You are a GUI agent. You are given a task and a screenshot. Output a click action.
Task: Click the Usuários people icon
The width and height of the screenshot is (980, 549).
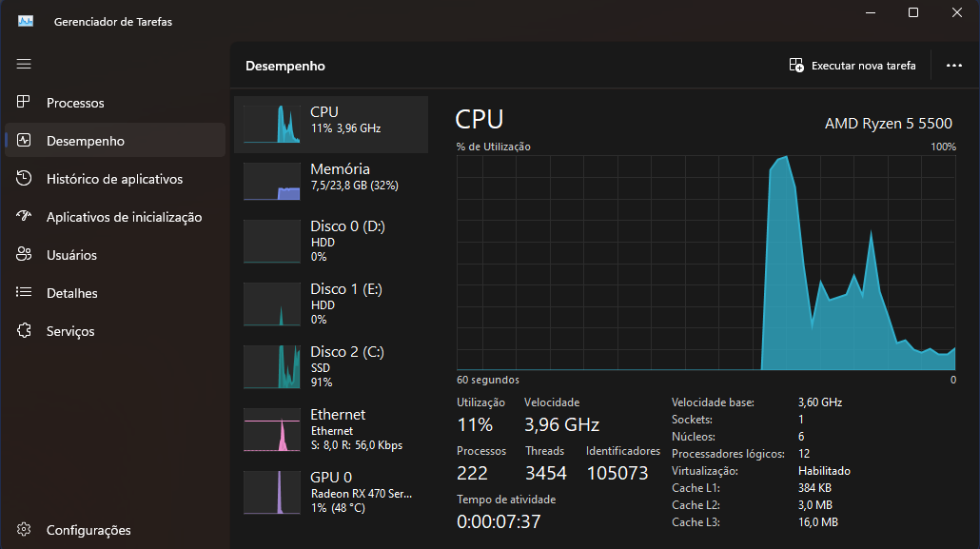(x=24, y=254)
